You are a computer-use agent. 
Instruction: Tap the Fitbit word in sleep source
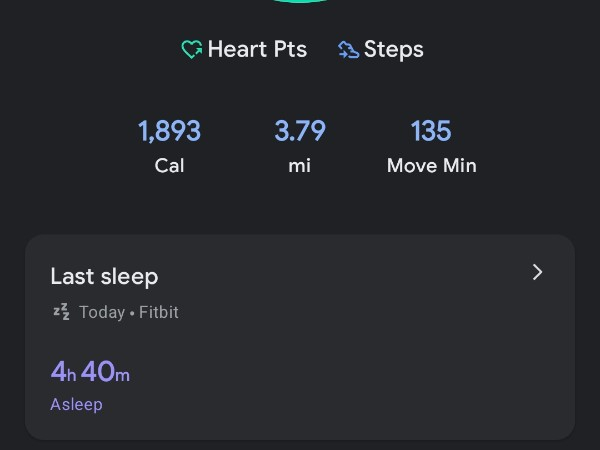158,312
